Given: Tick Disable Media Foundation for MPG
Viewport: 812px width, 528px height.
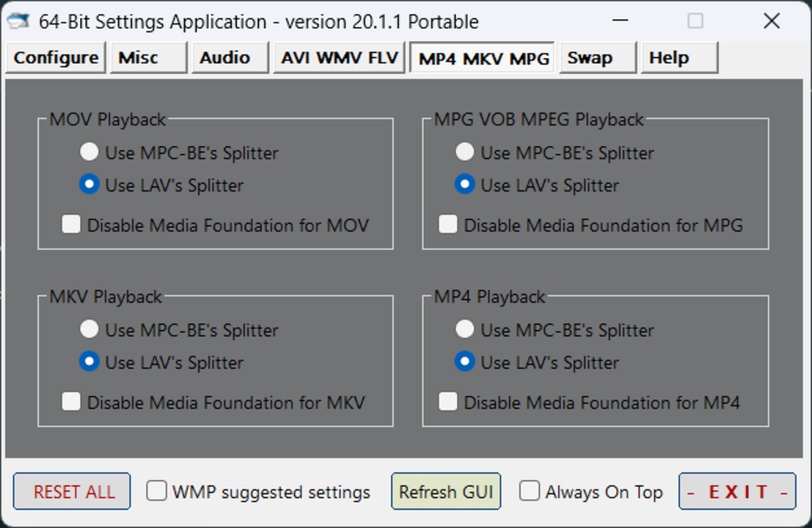Looking at the screenshot, I should click(448, 225).
